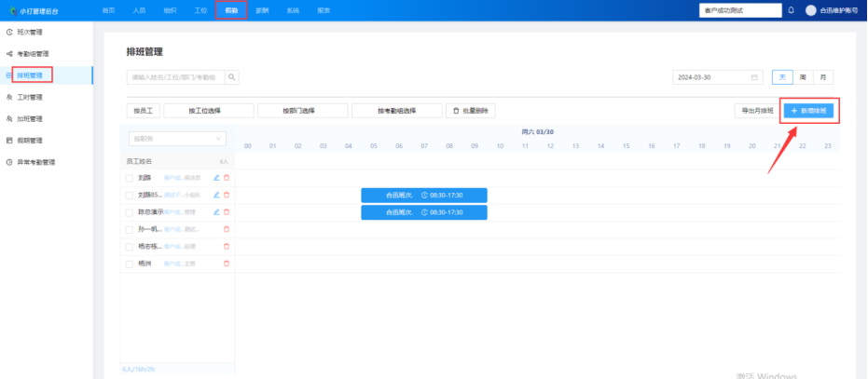Click edit pencil for 刘路85 小组长
The image size is (868, 379).
216,195
